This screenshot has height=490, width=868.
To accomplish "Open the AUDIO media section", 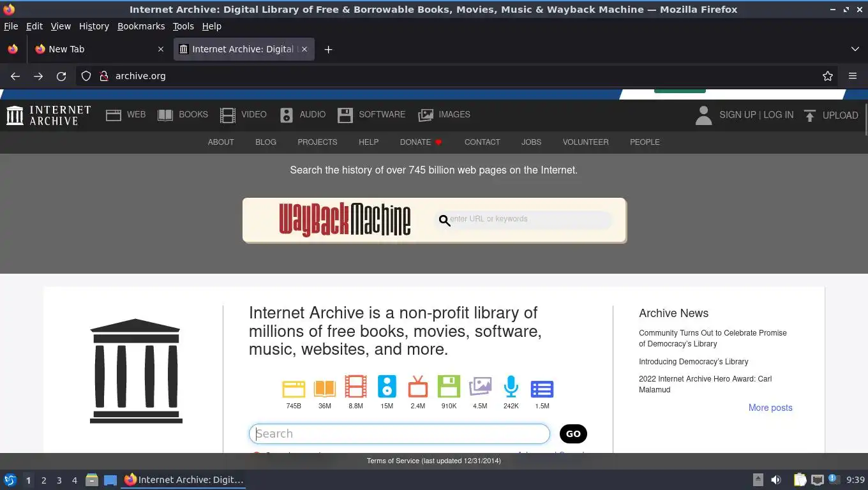I will 303,115.
